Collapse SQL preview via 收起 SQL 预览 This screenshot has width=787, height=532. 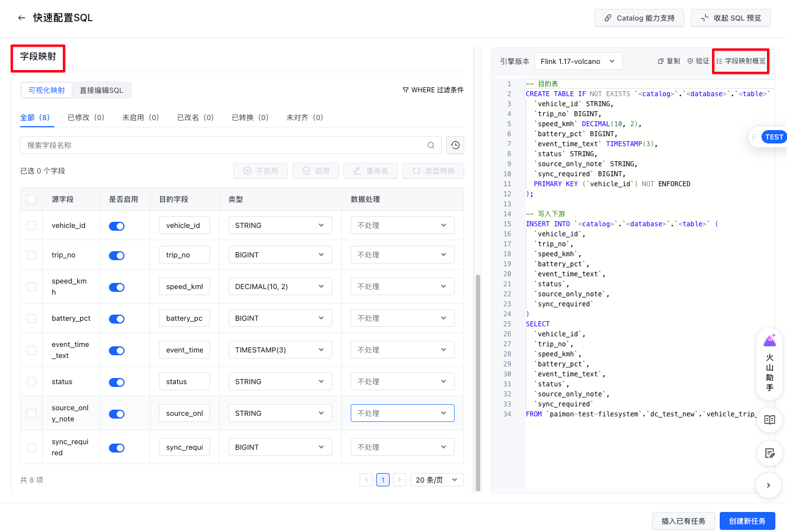(731, 18)
